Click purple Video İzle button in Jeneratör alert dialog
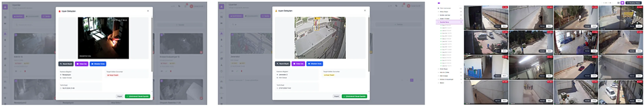This screenshot has width=644, height=106. (298, 64)
